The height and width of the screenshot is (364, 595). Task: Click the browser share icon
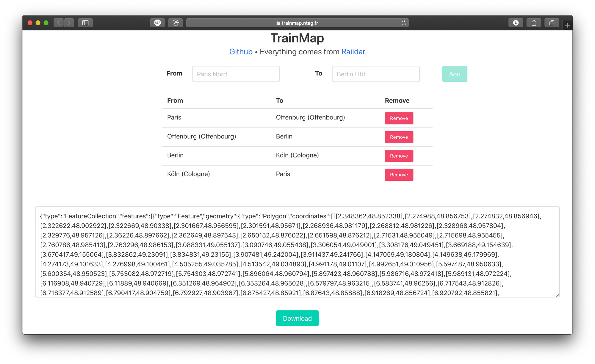coord(533,23)
